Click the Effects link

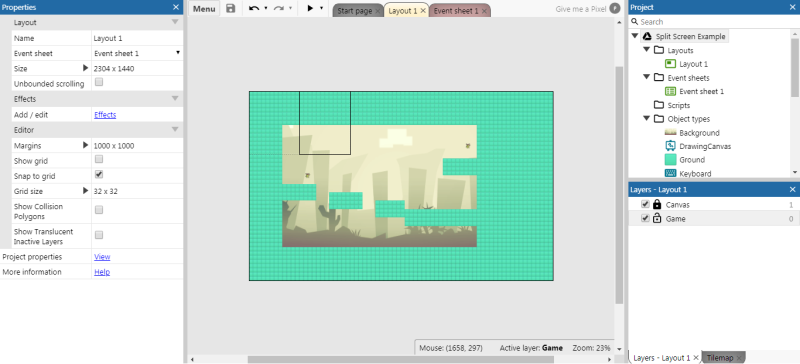(105, 115)
